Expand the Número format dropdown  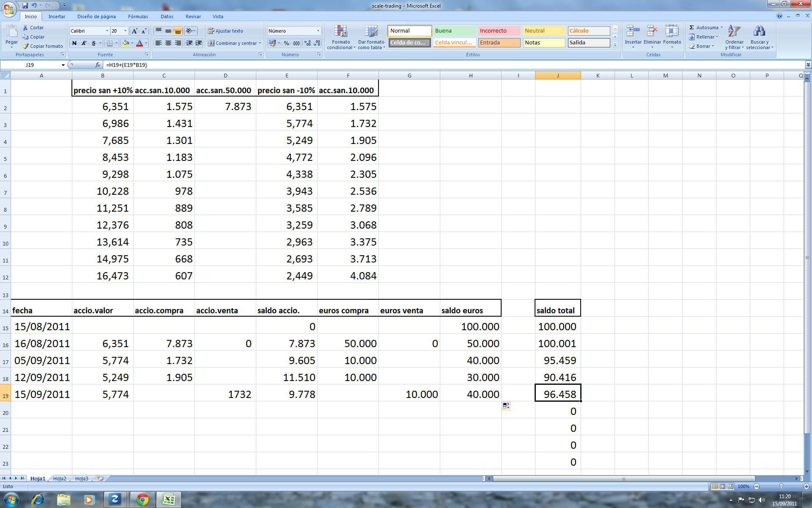click(318, 31)
